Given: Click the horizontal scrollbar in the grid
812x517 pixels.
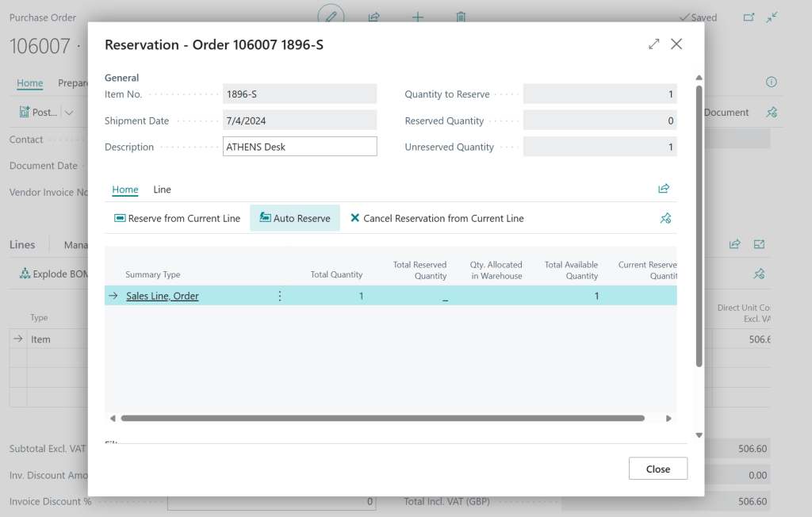Looking at the screenshot, I should click(382, 418).
